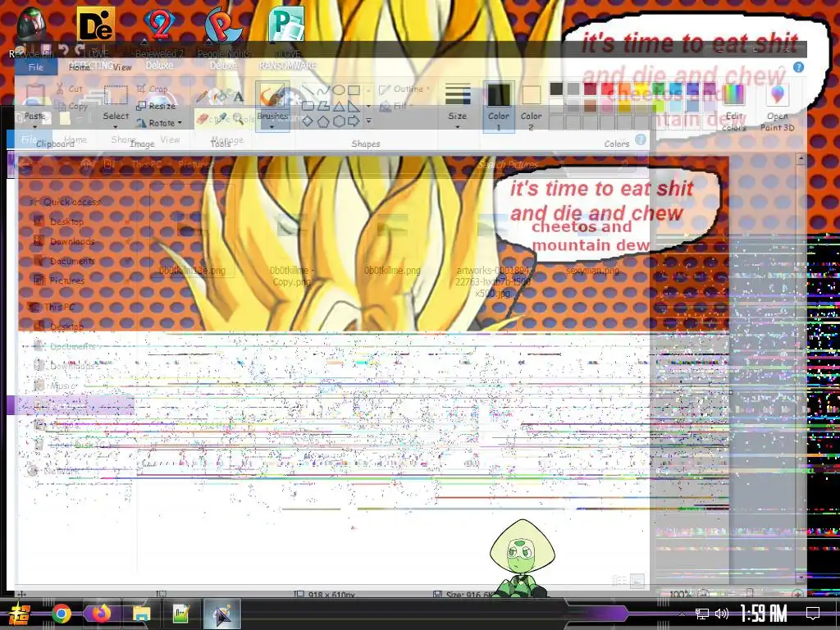Screen dimensions: 840x630
Task: Select the Eraser tool in Paint
Action: 202,118
